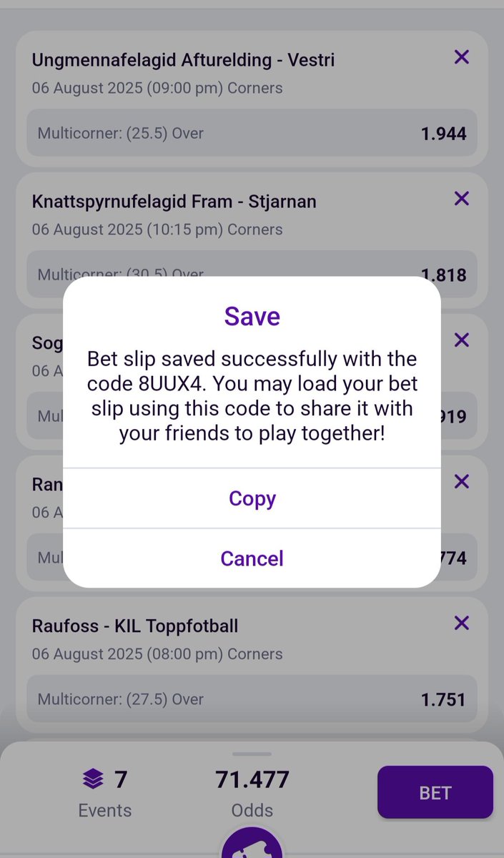Remove the Afturelding - Vestri bet selection

click(462, 57)
